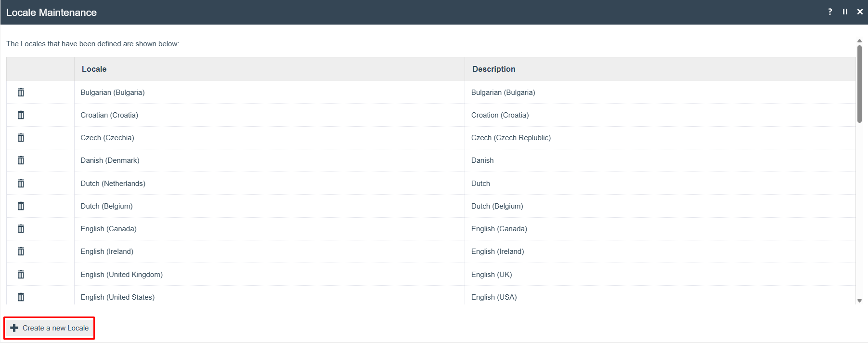Select the Danish (Denmark) locale cell
Screen dimensions: 868x343
click(270, 160)
